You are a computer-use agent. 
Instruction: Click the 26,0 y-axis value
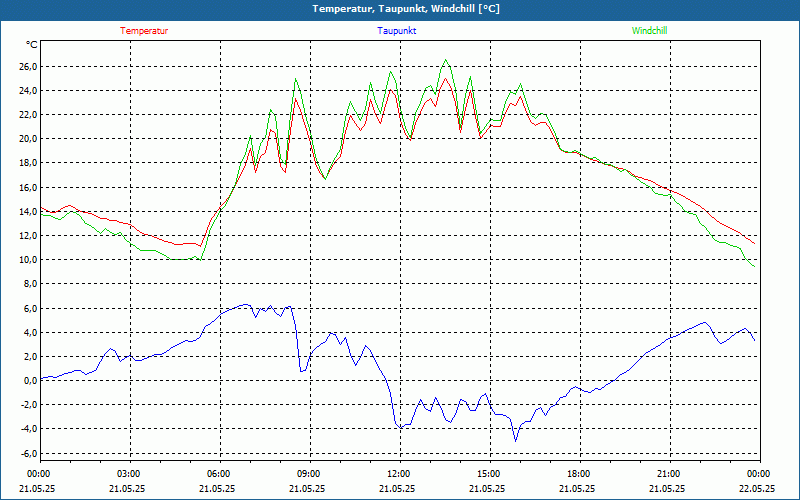28,67
